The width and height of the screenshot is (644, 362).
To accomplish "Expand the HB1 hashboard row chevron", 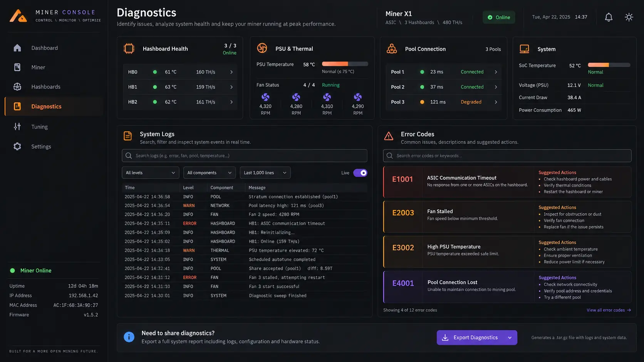I will click(x=231, y=87).
